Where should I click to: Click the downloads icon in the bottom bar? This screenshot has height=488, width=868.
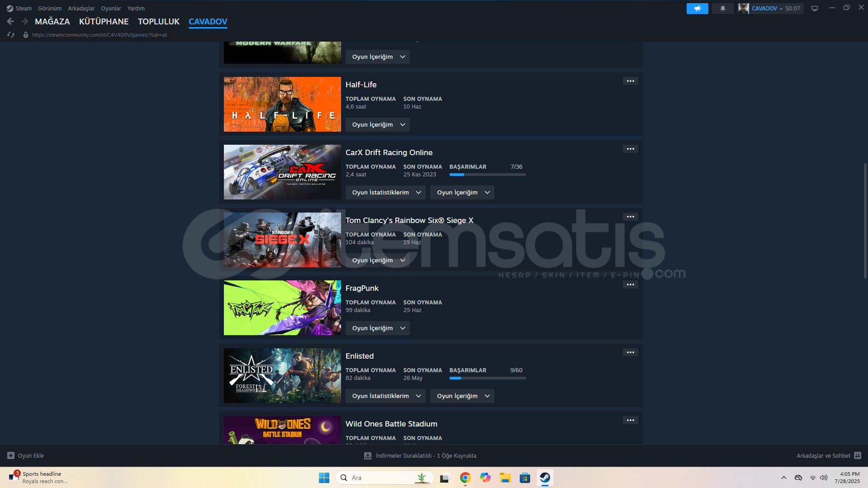click(x=368, y=456)
